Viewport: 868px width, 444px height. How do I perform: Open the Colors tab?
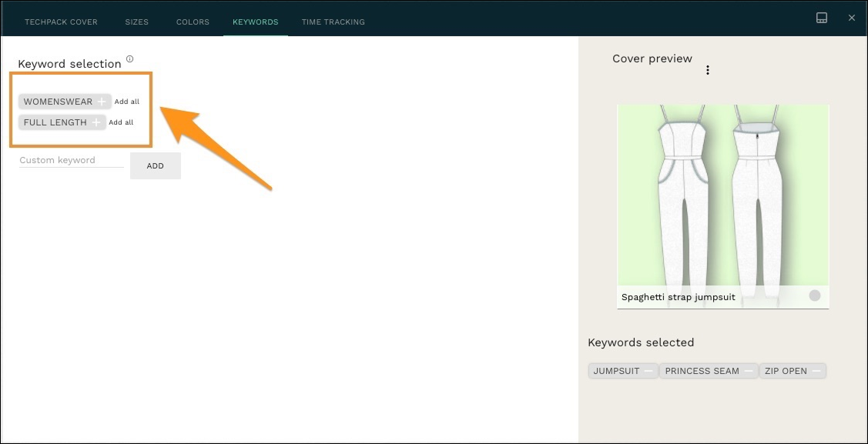point(193,22)
